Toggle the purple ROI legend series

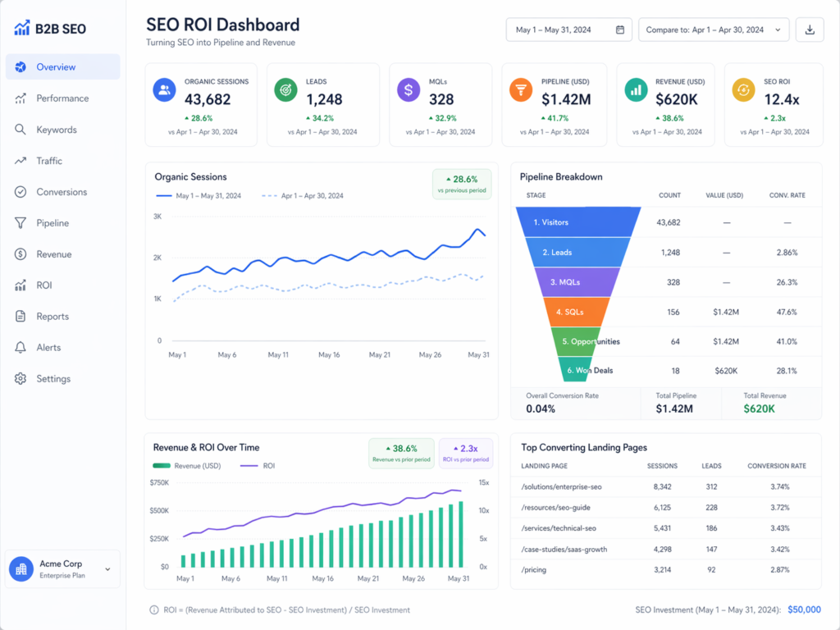point(258,466)
